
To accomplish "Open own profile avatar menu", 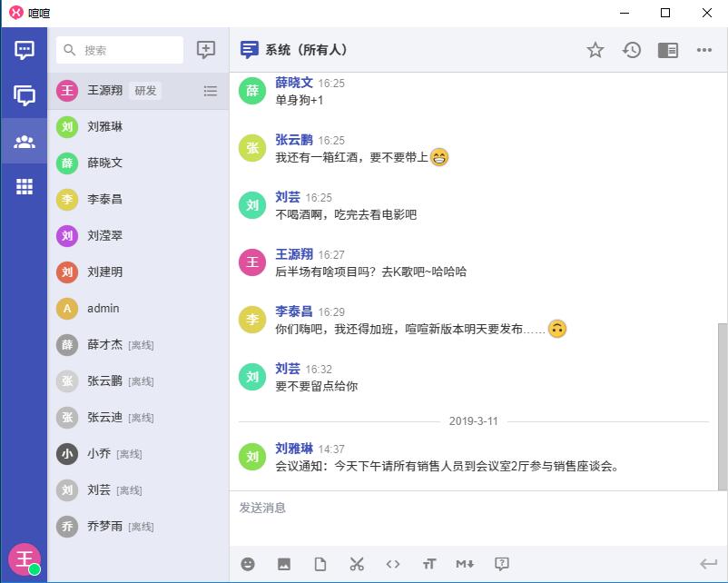I will tap(24, 558).
